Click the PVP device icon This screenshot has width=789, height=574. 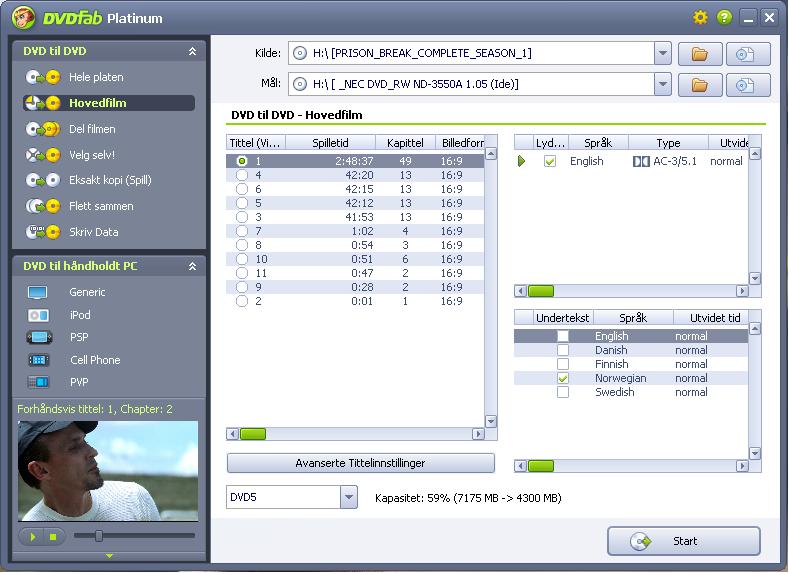tap(38, 382)
